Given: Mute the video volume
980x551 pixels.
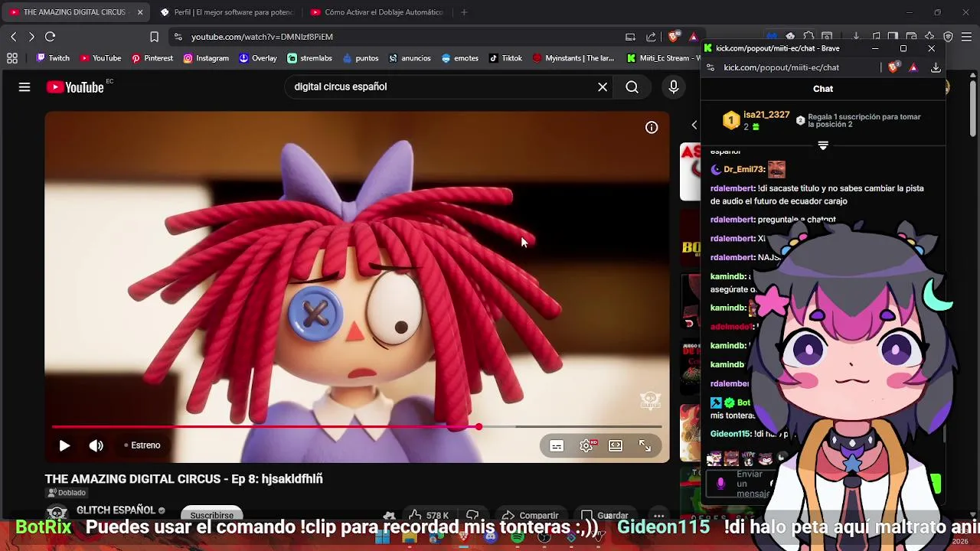Looking at the screenshot, I should point(96,445).
